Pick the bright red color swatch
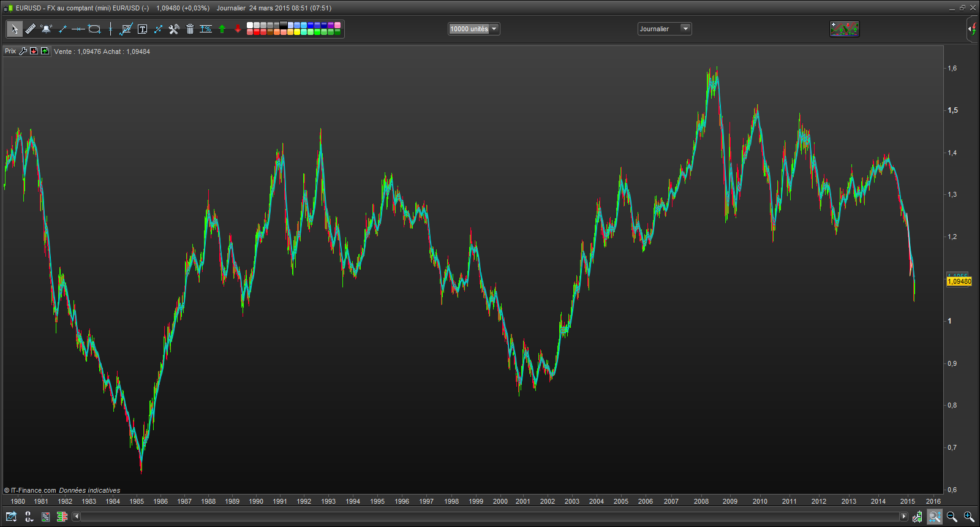 tap(257, 32)
